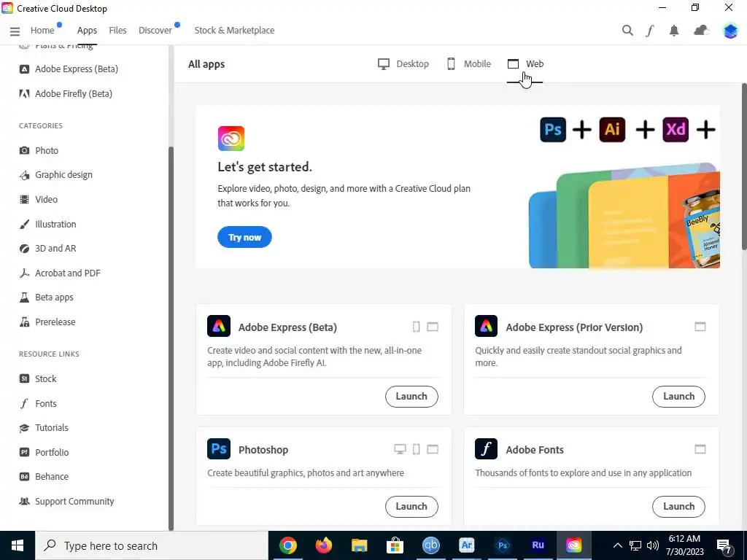Open Firefox from taskbar
Image resolution: width=747 pixels, height=560 pixels.
(323, 545)
